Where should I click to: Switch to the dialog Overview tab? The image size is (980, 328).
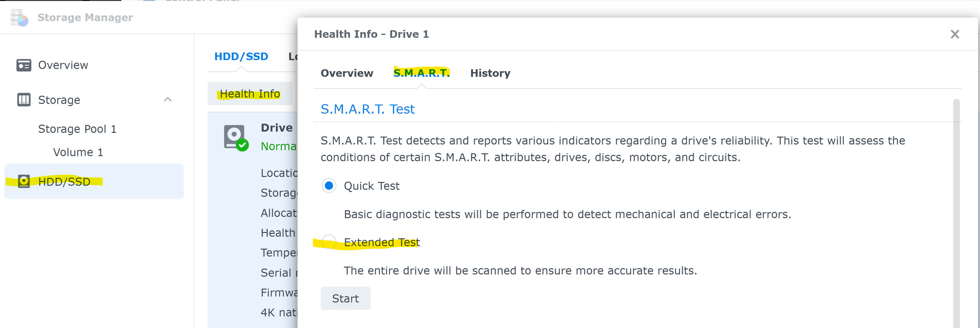[x=347, y=73]
